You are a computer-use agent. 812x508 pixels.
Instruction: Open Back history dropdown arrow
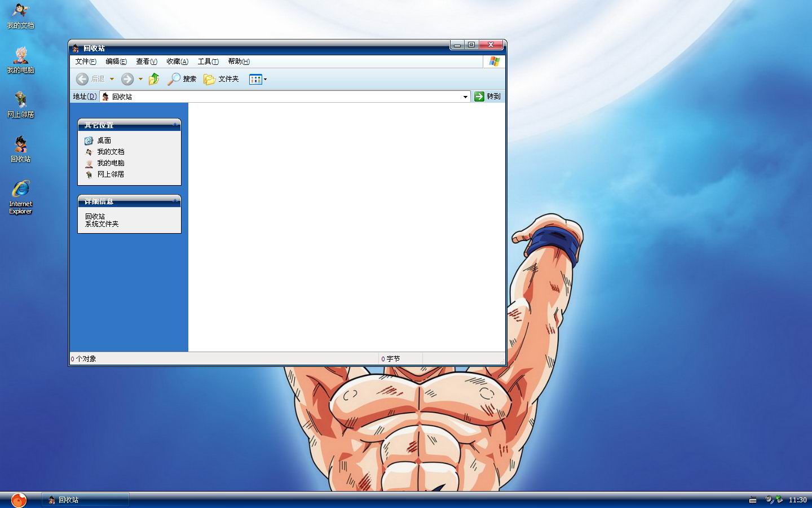tap(112, 79)
